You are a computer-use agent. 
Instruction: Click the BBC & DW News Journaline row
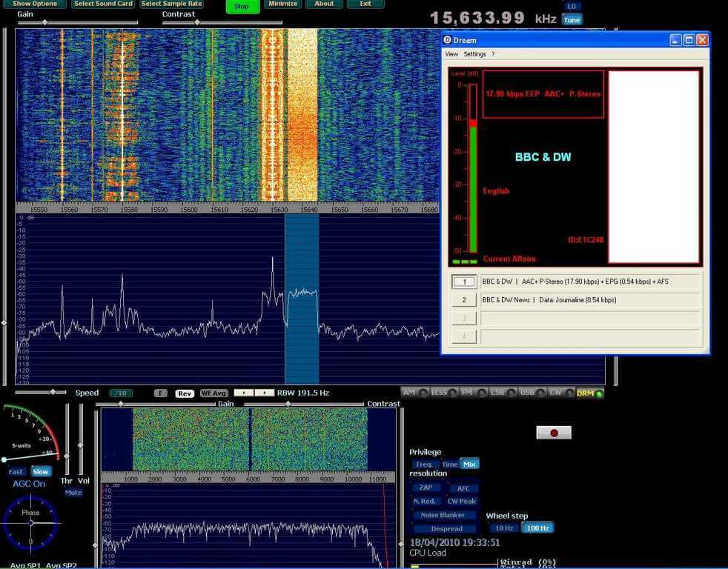(589, 300)
